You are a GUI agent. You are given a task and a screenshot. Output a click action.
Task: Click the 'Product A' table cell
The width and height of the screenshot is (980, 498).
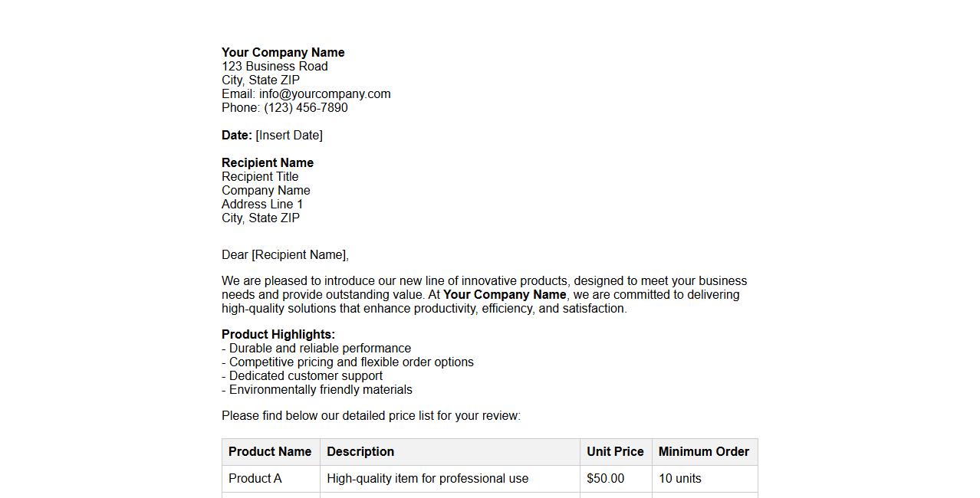click(255, 478)
